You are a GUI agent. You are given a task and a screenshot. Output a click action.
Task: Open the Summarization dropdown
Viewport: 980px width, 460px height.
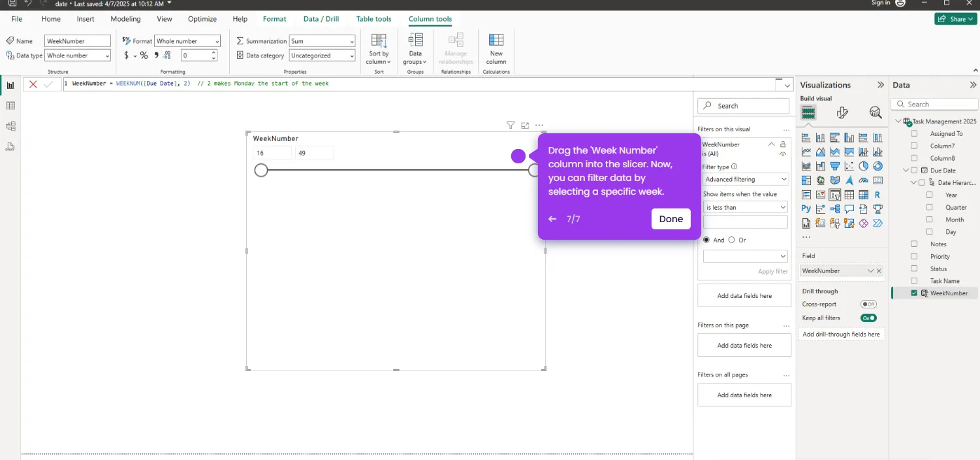click(322, 41)
